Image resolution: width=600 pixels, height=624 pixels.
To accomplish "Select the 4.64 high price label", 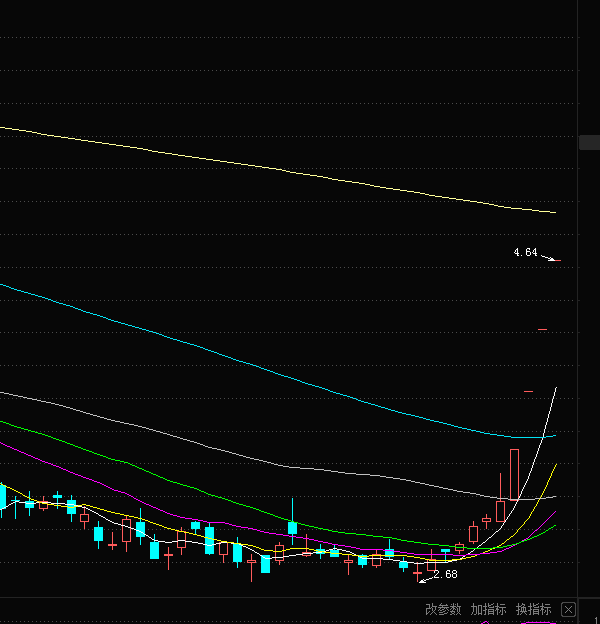I will pos(525,252).
